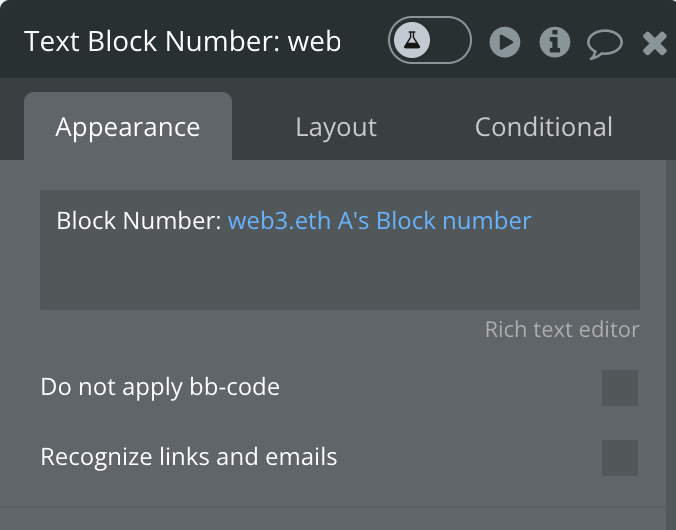Switch to the Layout tab
This screenshot has width=676, height=530.
tap(336, 127)
